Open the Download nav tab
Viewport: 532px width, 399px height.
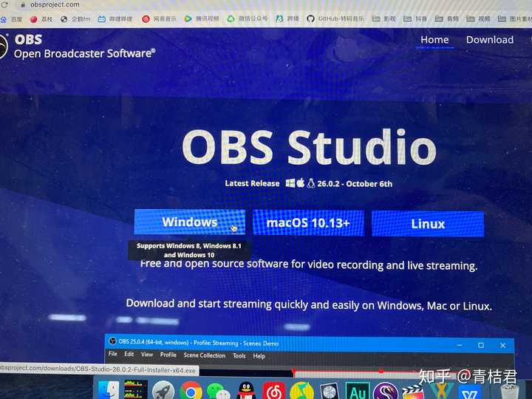[490, 40]
